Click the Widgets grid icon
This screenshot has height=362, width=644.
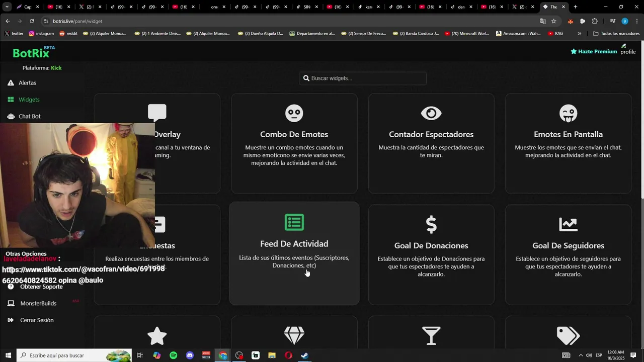tap(11, 100)
